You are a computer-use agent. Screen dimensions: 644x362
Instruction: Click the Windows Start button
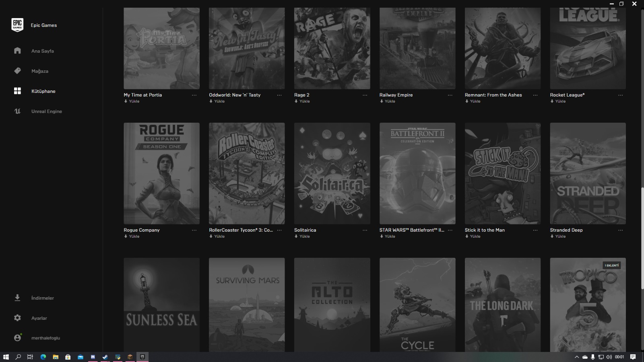[x=6, y=357]
